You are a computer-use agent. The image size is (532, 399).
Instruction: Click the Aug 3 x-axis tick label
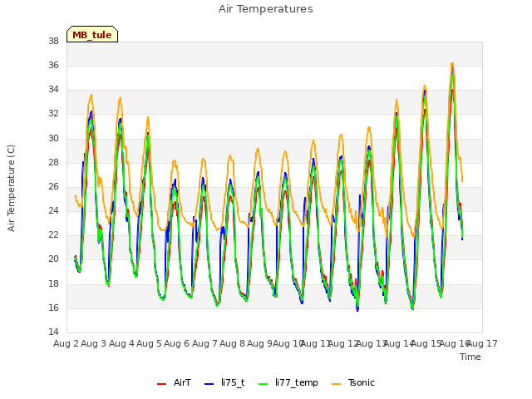pos(94,343)
